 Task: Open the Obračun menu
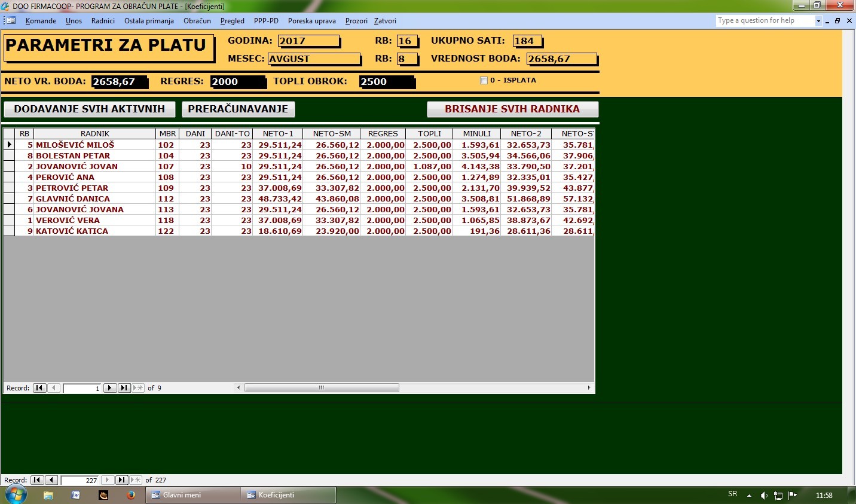click(x=197, y=21)
